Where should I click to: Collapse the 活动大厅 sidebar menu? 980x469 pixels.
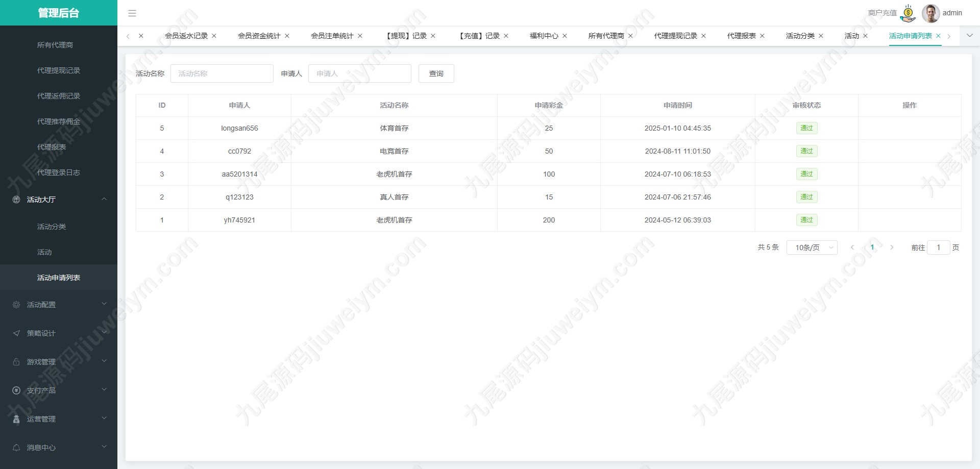pyautogui.click(x=59, y=200)
